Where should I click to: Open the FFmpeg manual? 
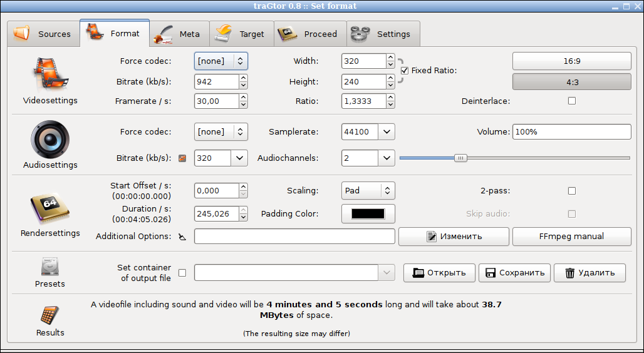click(572, 237)
